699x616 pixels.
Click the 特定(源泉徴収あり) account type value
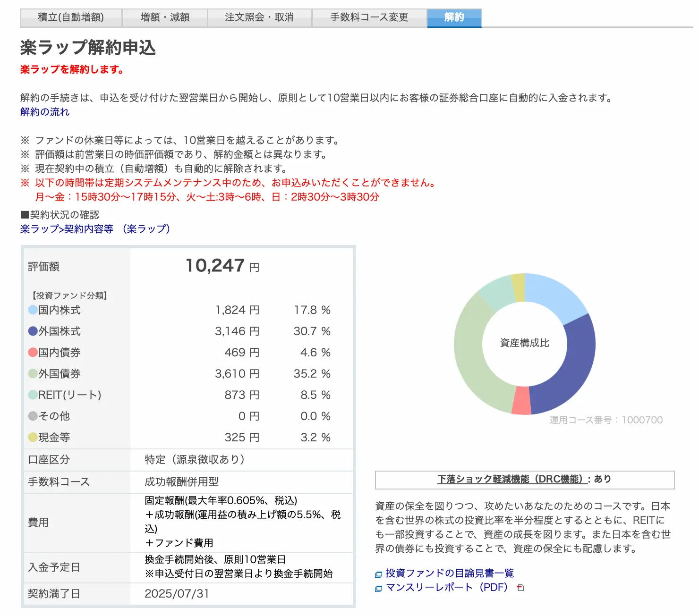195,460
